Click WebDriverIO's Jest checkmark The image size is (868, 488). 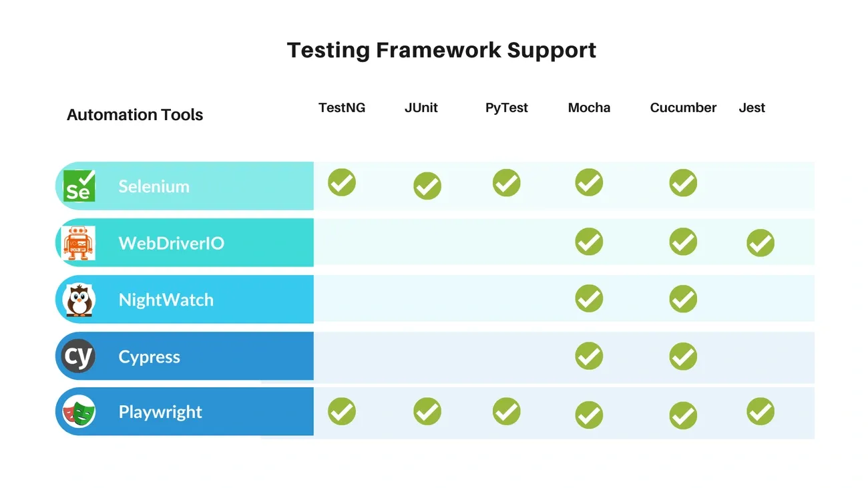761,243
